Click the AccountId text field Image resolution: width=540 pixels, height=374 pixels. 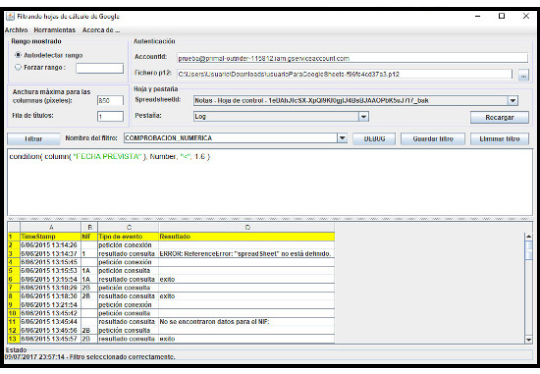pos(353,58)
